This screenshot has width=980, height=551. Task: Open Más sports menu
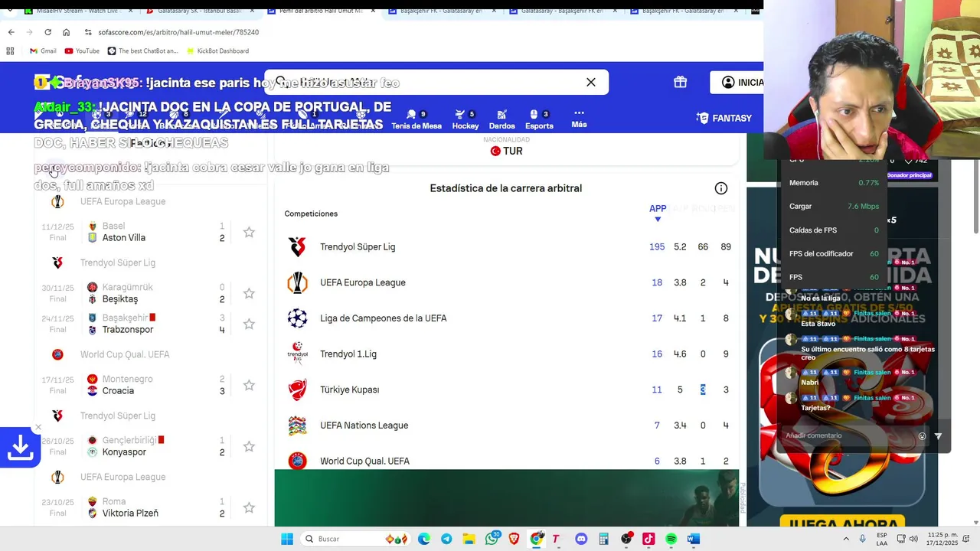pos(579,118)
